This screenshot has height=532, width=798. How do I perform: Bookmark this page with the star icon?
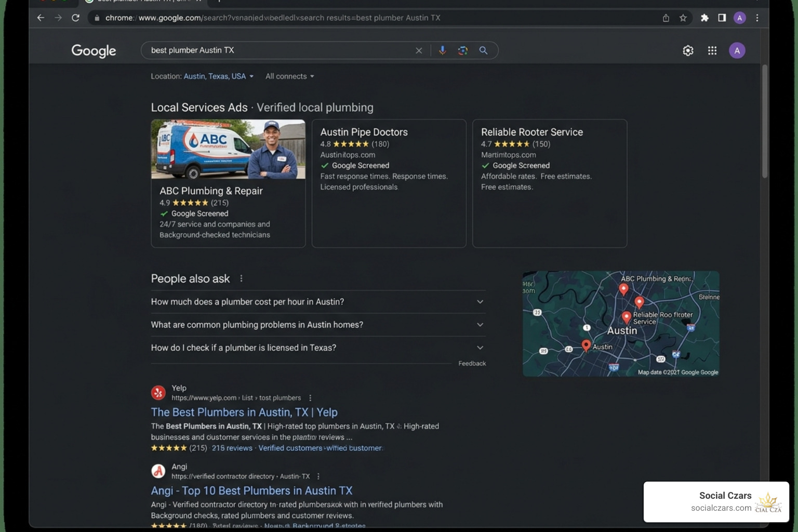[x=683, y=18]
